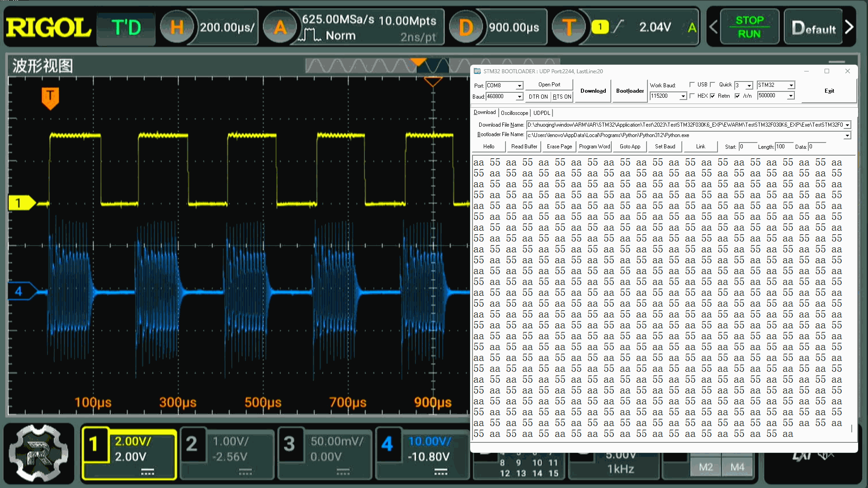868x488 pixels.
Task: Uncheck the Retrn checkbox
Action: click(x=712, y=96)
